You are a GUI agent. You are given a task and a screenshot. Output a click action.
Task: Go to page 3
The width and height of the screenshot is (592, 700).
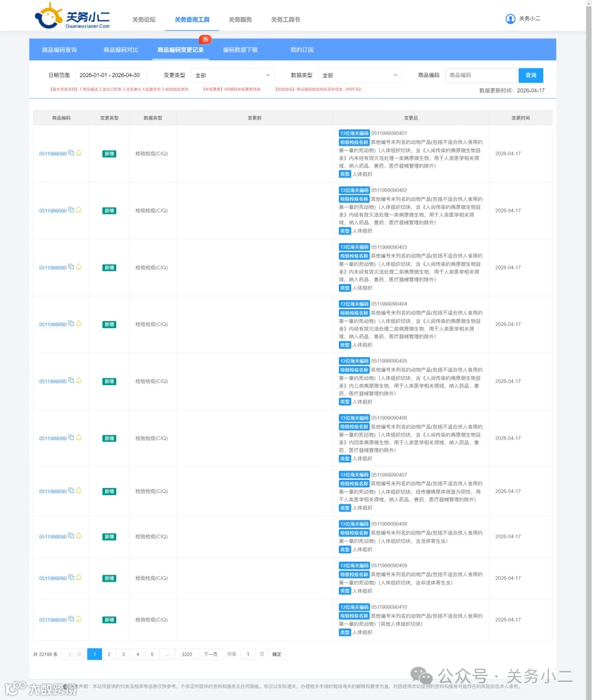[x=123, y=654]
